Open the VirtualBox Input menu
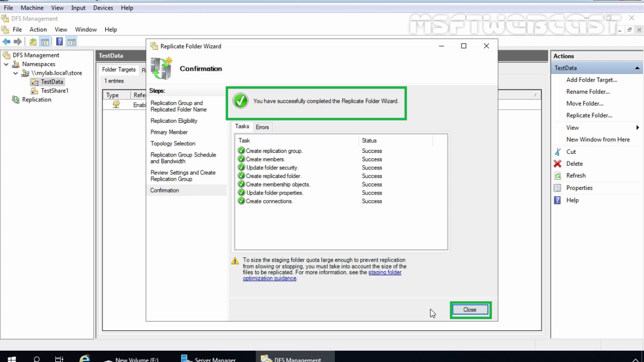 click(x=78, y=8)
